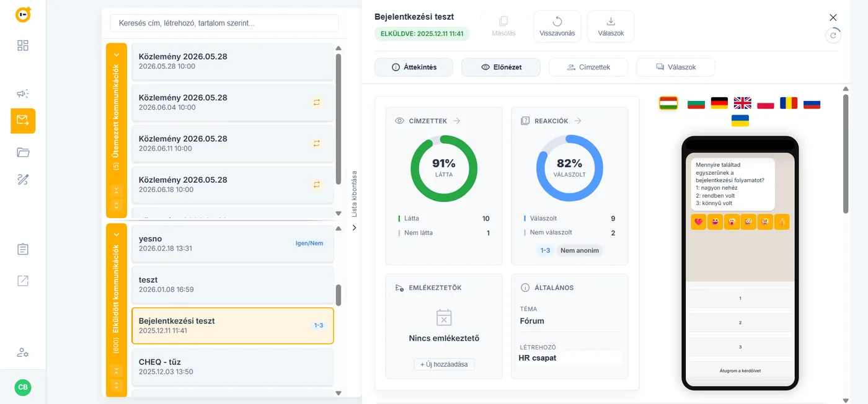Click repeat icon on Közlemény 2026.06.18 row
The height and width of the screenshot is (404, 868).
click(317, 184)
